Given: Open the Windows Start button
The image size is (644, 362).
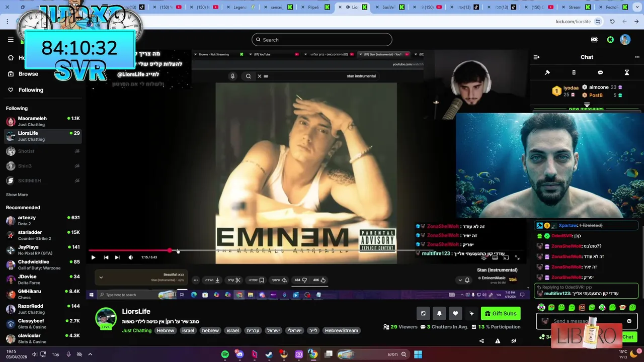Looking at the screenshot, I should click(418, 354).
